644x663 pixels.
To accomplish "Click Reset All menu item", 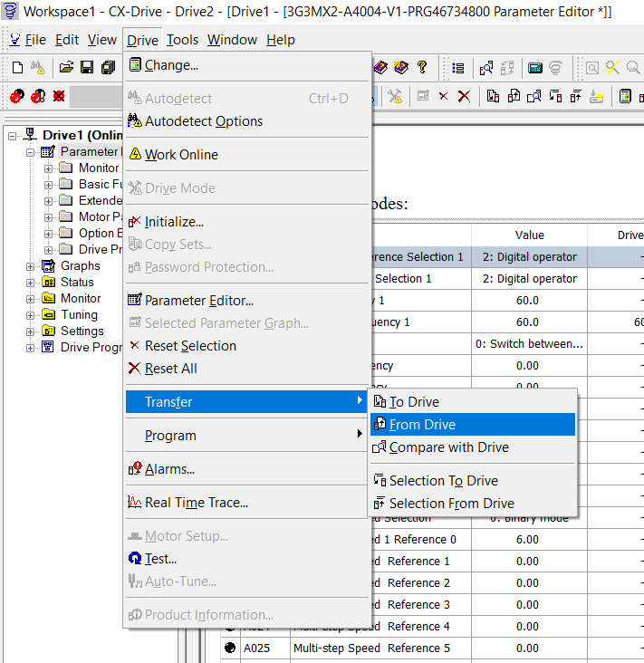I will pyautogui.click(x=247, y=369).
